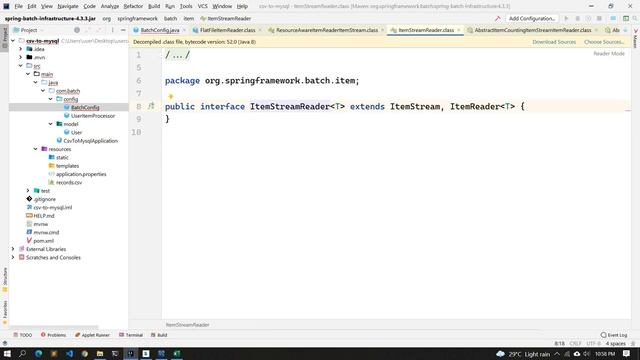
Task: Collapse the src folder
Action: pos(21,66)
